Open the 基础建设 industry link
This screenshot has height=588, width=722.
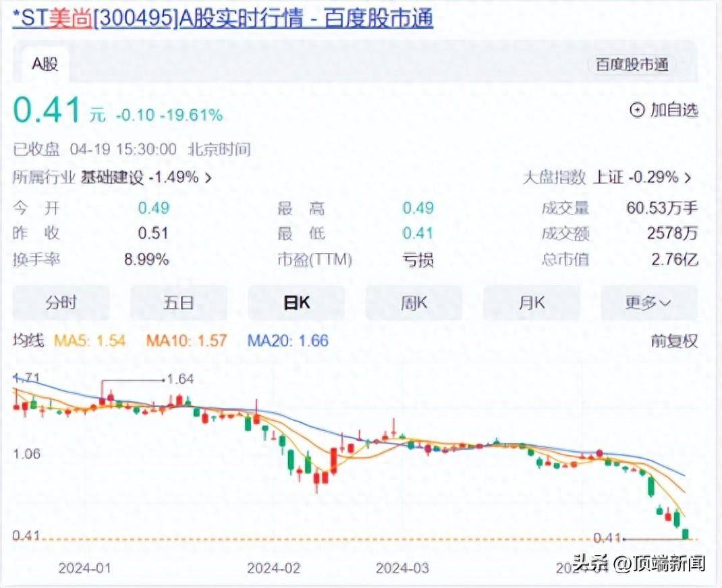click(x=113, y=177)
